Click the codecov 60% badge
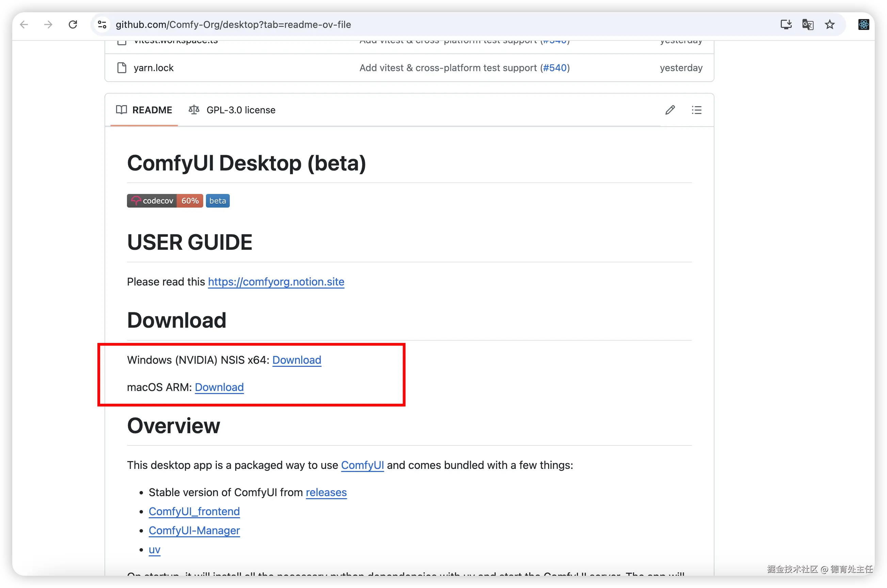 [x=165, y=201]
